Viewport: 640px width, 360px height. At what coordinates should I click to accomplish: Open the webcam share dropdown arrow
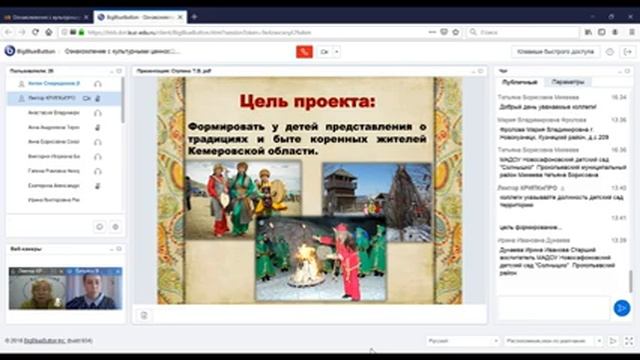(x=337, y=52)
